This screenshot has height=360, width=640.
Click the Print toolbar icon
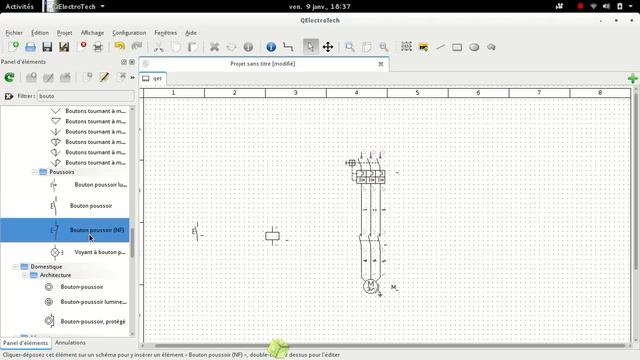click(98, 47)
